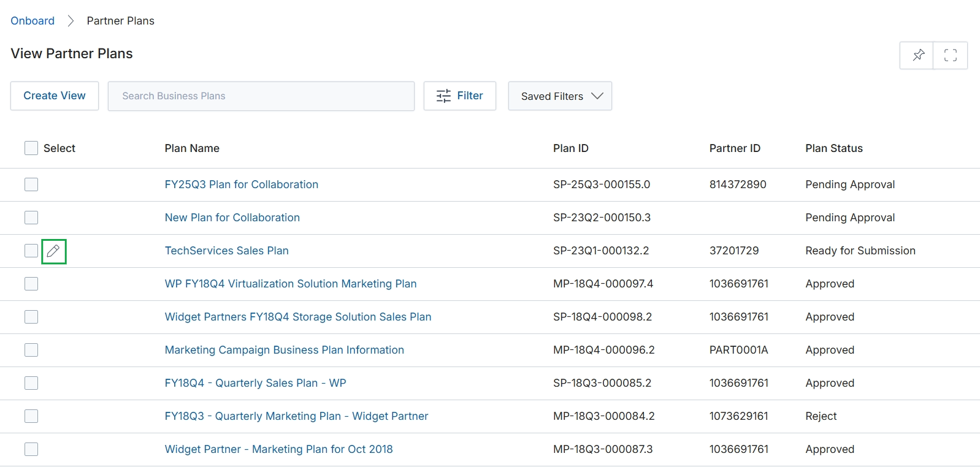Open the Filter options
980x467 pixels.
coord(460,96)
